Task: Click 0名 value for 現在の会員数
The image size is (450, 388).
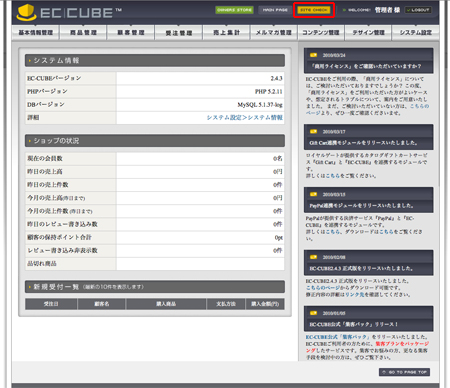Action: tap(278, 159)
